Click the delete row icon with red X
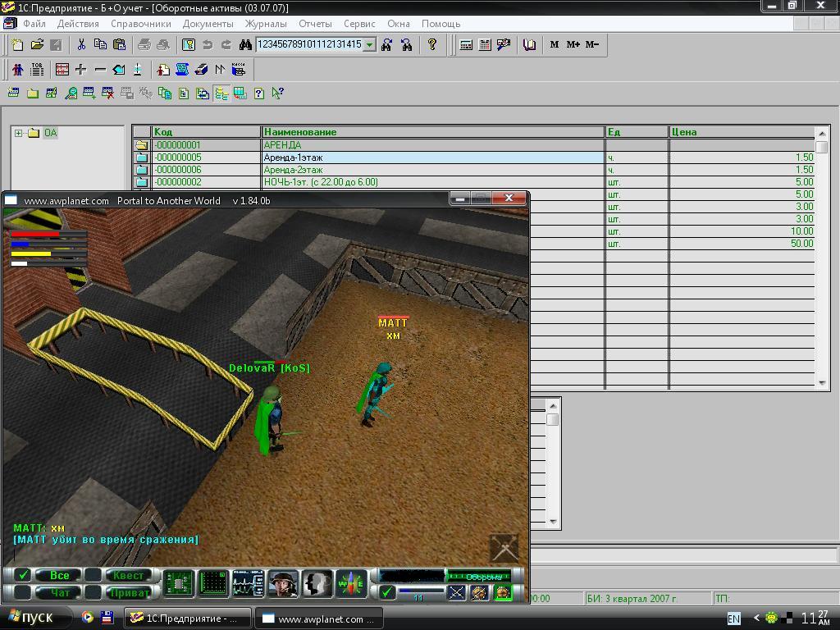The image size is (840, 630). 107,94
